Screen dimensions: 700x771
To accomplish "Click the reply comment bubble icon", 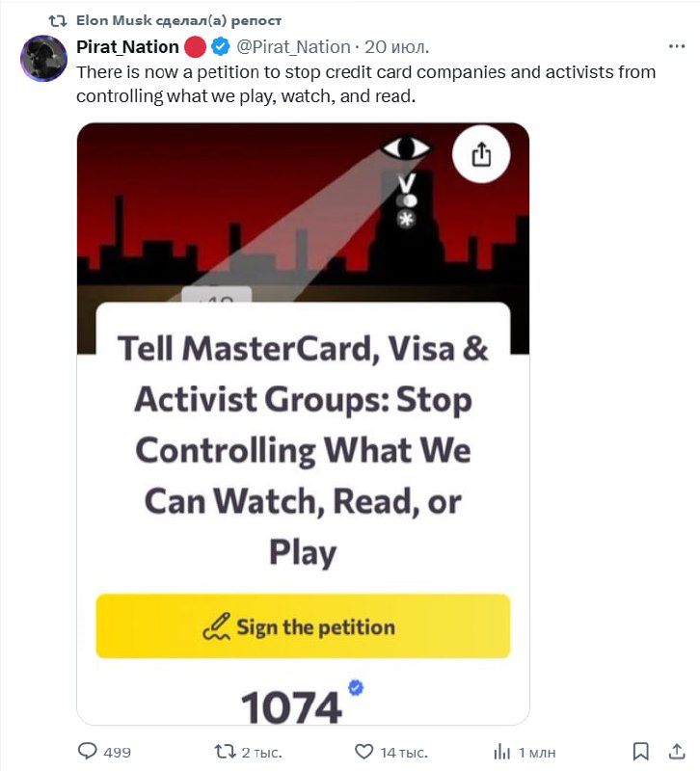I will click(x=88, y=752).
